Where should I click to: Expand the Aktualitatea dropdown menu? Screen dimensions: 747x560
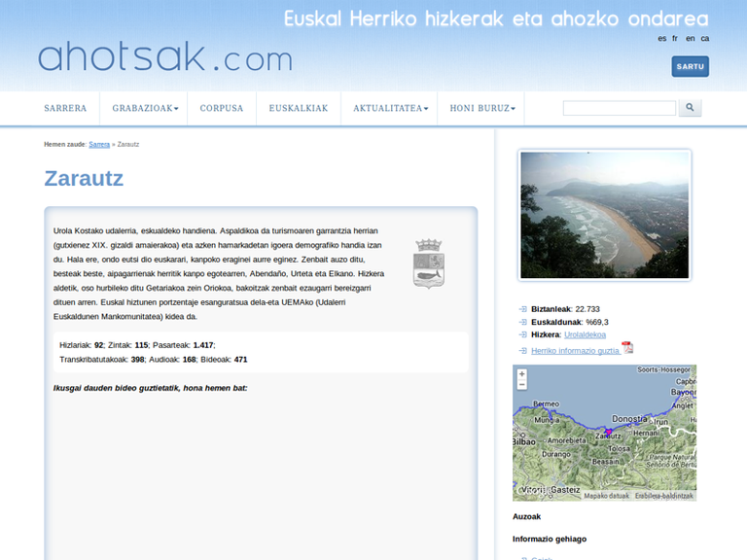click(390, 108)
